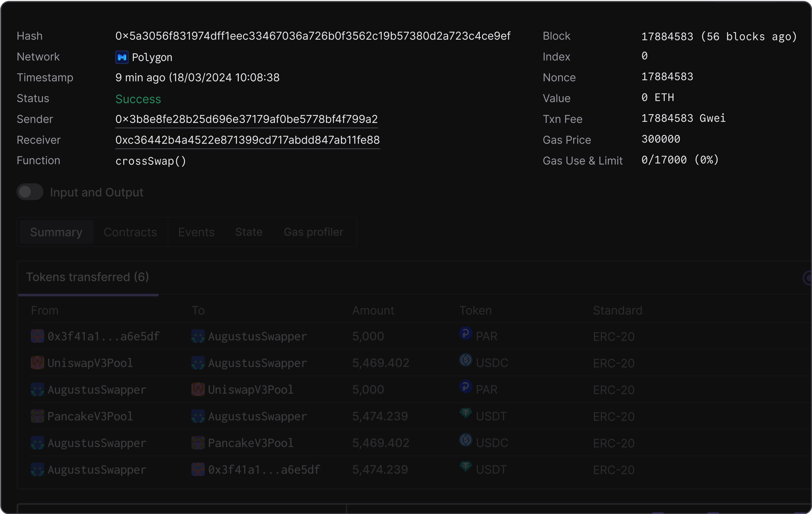Enable the Input and Output toggle

pyautogui.click(x=30, y=192)
